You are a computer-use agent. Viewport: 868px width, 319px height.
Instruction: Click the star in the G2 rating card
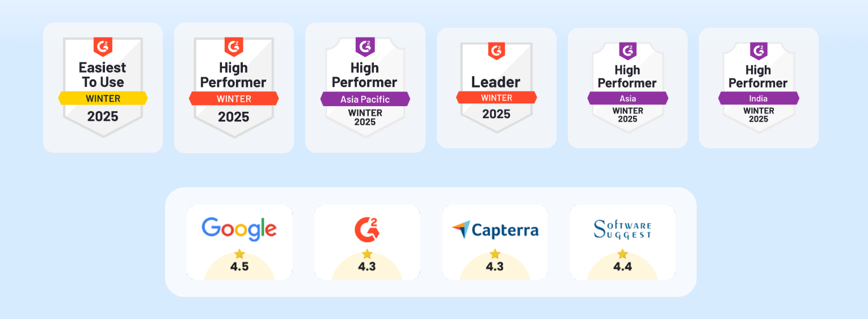(x=367, y=254)
